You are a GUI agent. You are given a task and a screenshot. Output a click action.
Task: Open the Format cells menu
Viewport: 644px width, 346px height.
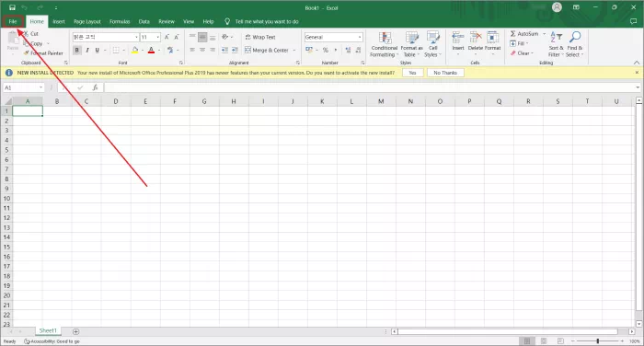point(492,43)
